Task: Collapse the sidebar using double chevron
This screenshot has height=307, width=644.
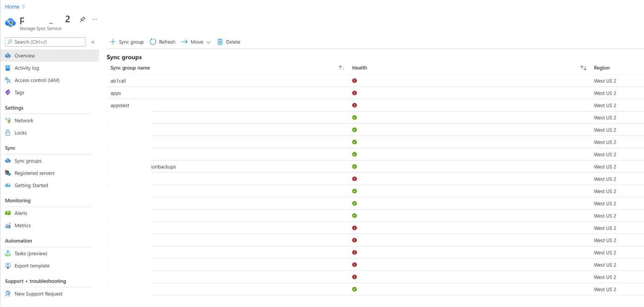Action: (x=93, y=42)
